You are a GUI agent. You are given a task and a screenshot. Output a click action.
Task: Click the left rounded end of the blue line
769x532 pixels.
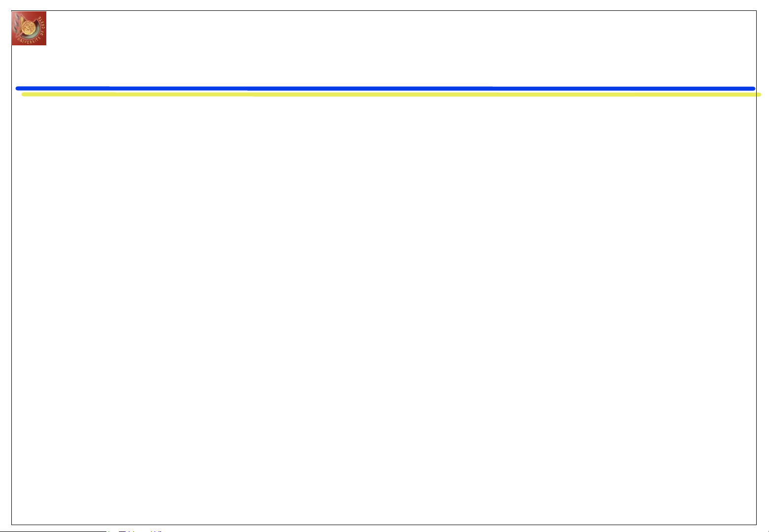coord(18,89)
